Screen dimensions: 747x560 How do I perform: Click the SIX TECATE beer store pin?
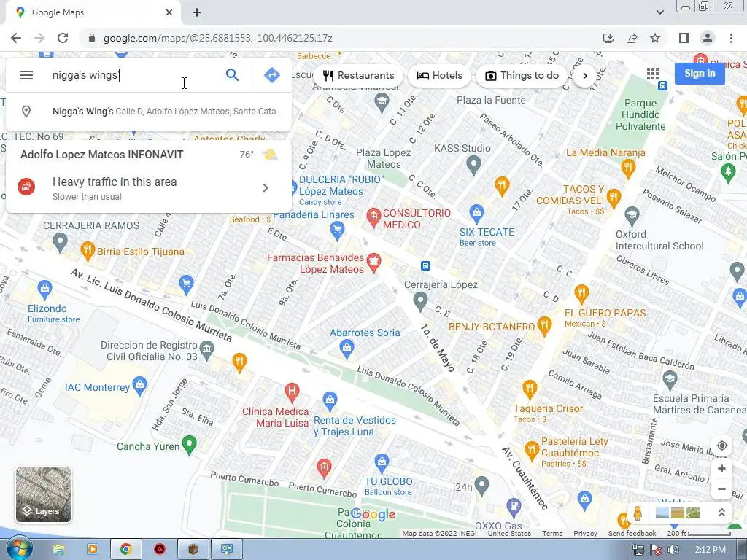[x=476, y=214]
